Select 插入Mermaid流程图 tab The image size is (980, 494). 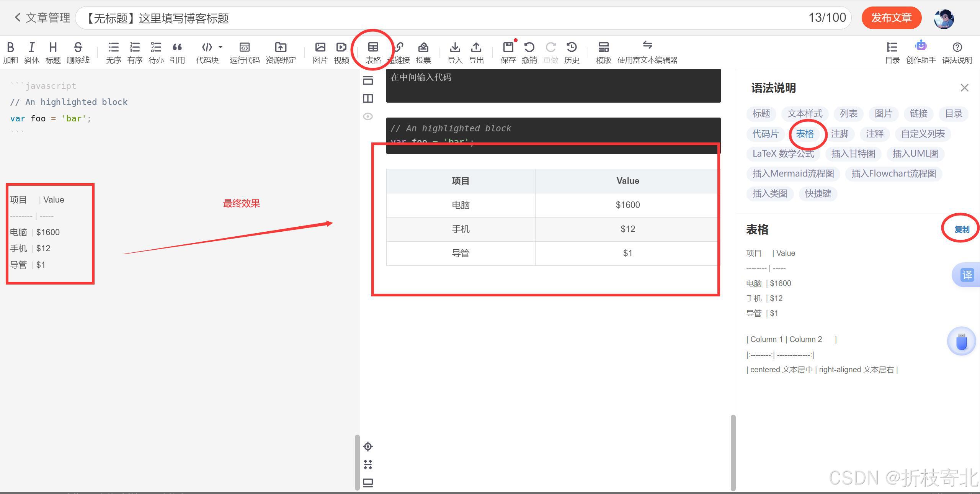coord(793,173)
